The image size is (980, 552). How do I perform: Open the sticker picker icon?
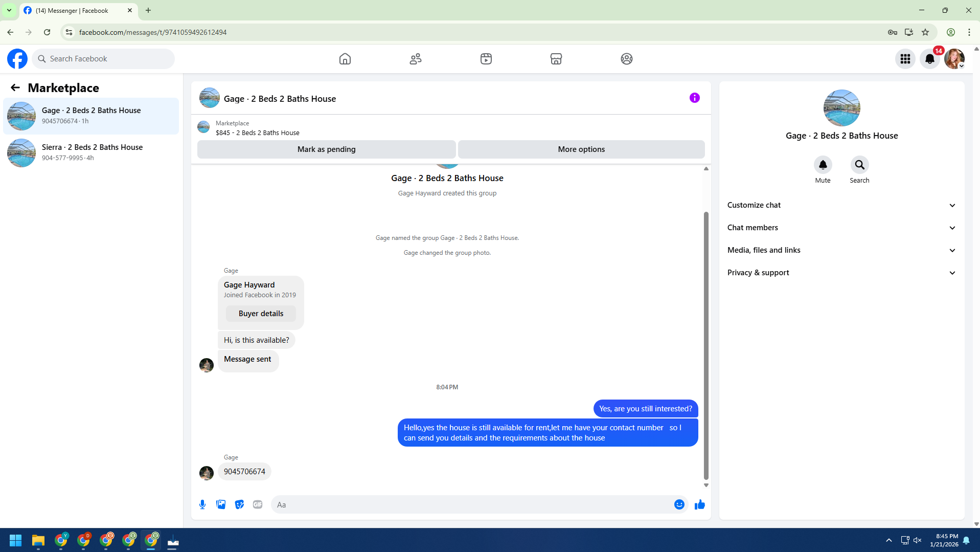click(x=239, y=504)
